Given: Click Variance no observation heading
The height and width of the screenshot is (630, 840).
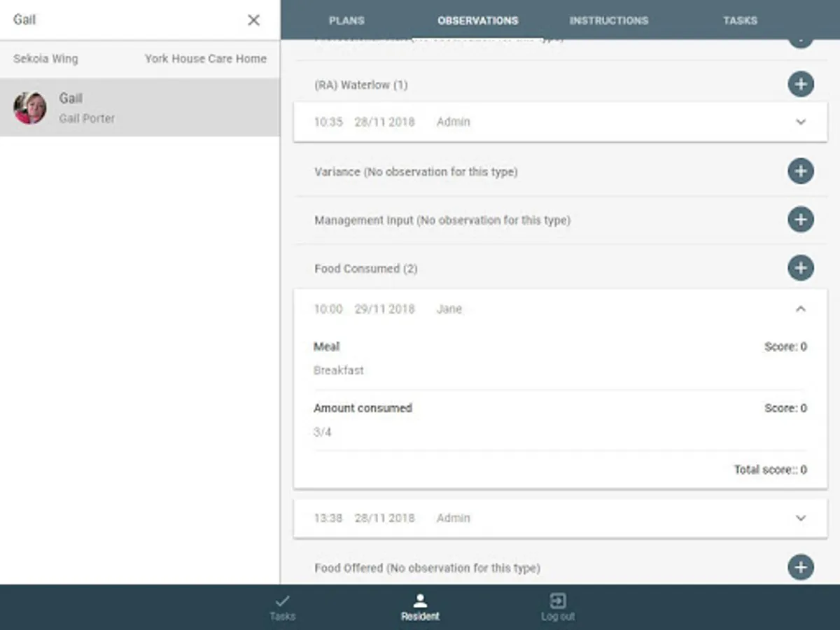Looking at the screenshot, I should tap(416, 171).
